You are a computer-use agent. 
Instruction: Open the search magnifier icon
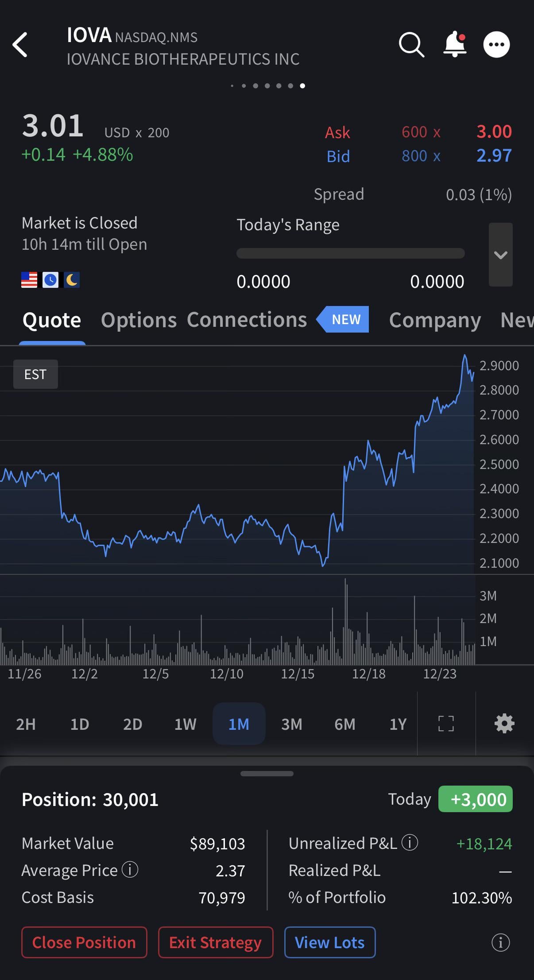click(x=411, y=45)
